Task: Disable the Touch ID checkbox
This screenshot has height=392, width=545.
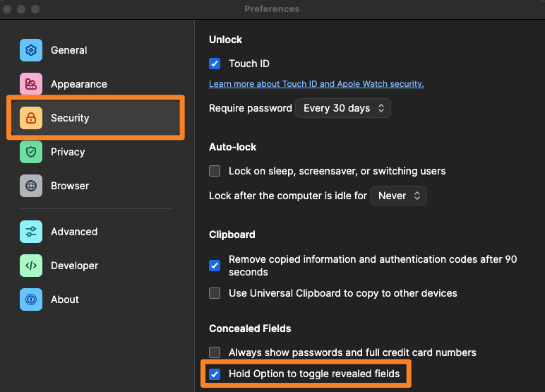Action: [215, 64]
